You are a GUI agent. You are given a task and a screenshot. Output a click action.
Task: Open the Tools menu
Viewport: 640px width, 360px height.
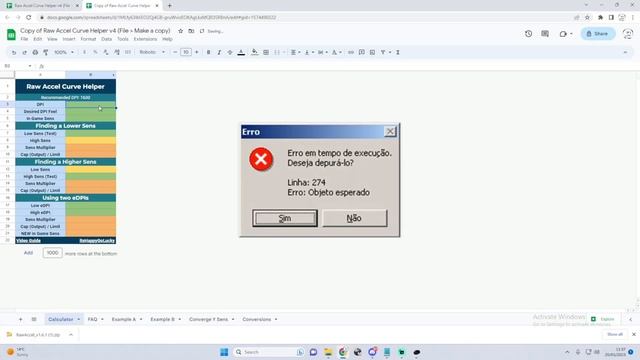[123, 39]
